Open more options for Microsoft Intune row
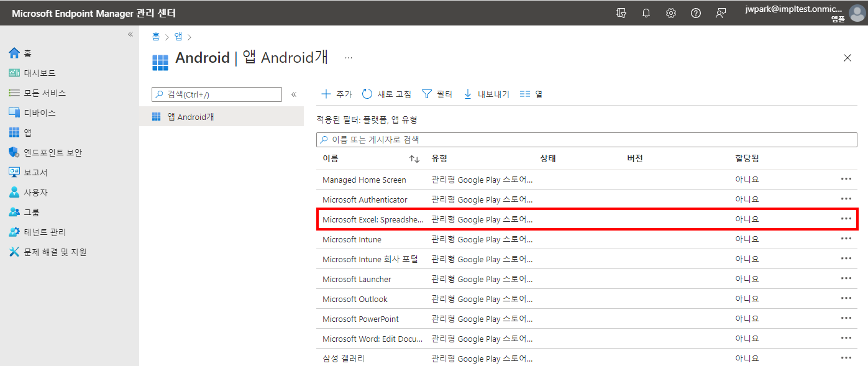 846,239
